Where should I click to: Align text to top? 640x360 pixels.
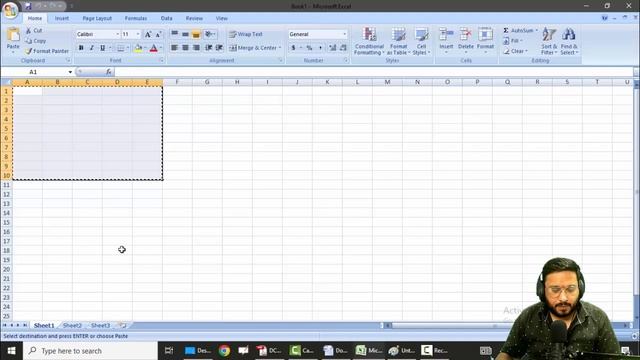(175, 34)
